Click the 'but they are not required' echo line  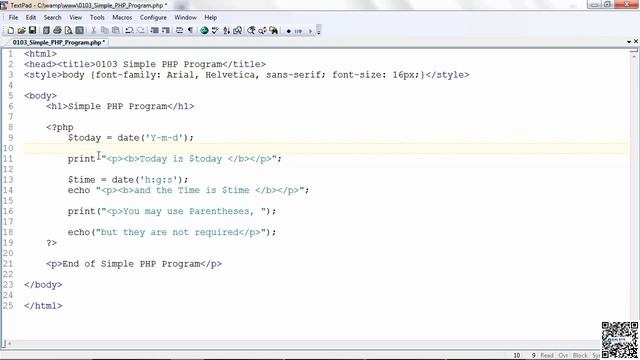click(172, 232)
